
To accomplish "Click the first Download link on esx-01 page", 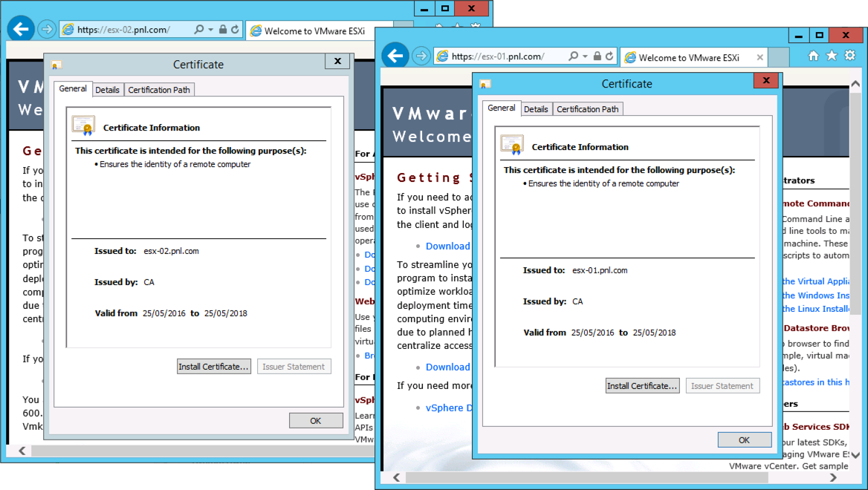I will pos(447,246).
